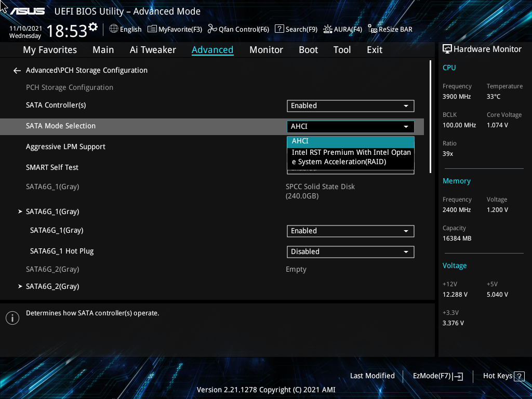Screen dimensions: 532x399
Task: Click the ReSize BAR label
Action: (395, 30)
